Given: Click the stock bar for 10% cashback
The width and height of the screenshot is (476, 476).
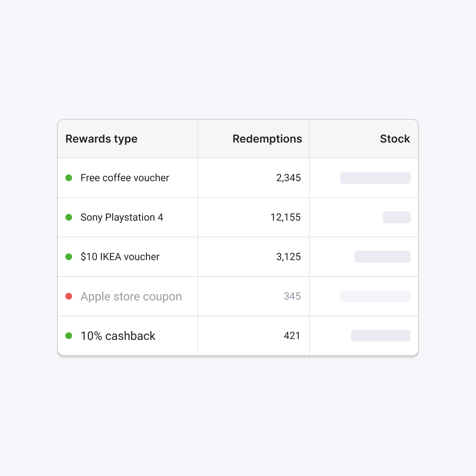Looking at the screenshot, I should click(x=381, y=336).
